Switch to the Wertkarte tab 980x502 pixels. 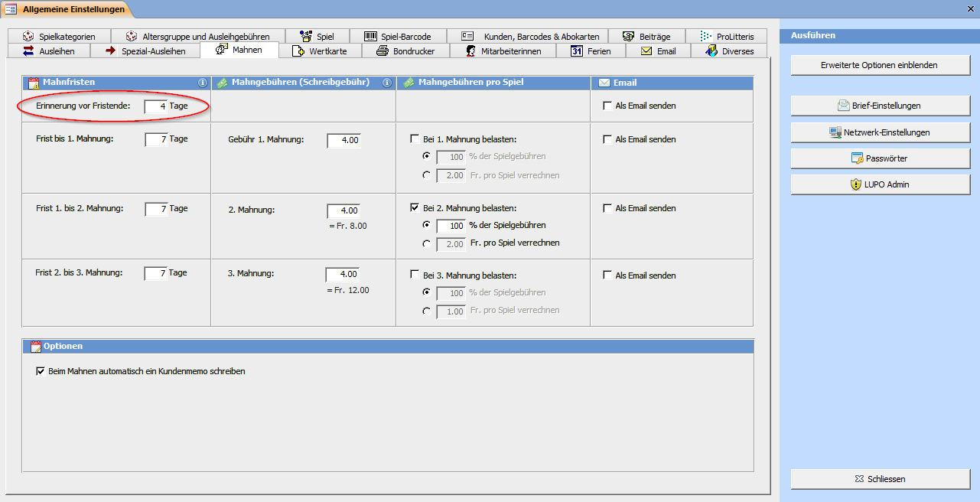click(x=319, y=51)
